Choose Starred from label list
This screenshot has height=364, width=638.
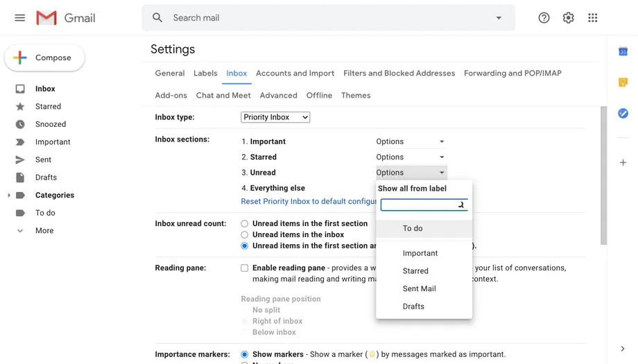pyautogui.click(x=424, y=271)
